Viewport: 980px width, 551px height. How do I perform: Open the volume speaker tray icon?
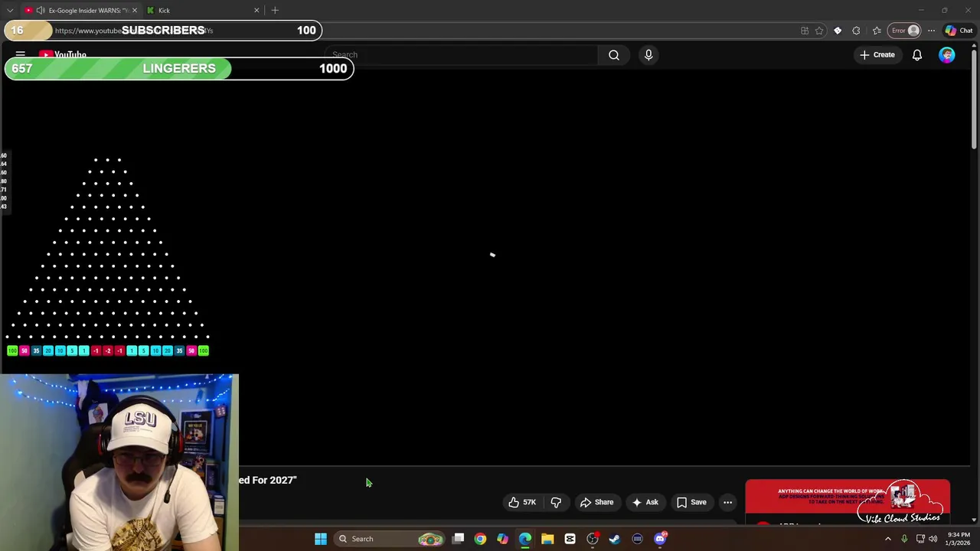coord(933,539)
